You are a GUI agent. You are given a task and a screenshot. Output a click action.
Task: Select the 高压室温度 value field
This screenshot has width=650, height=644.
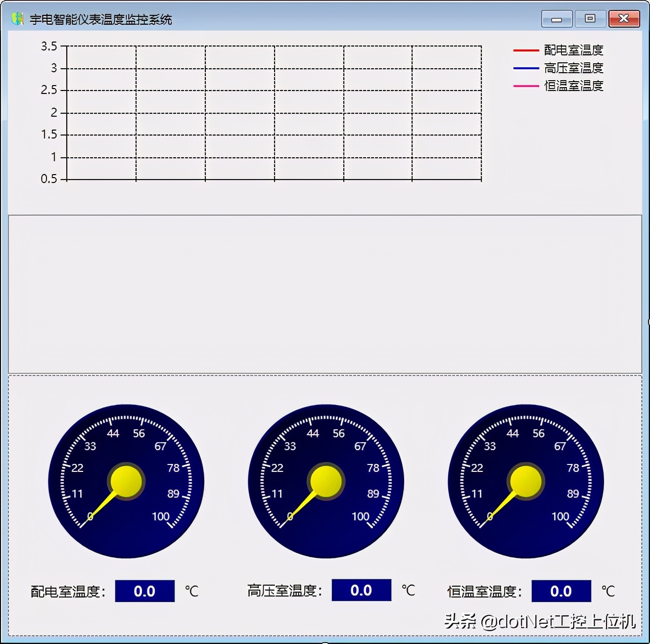pyautogui.click(x=361, y=591)
